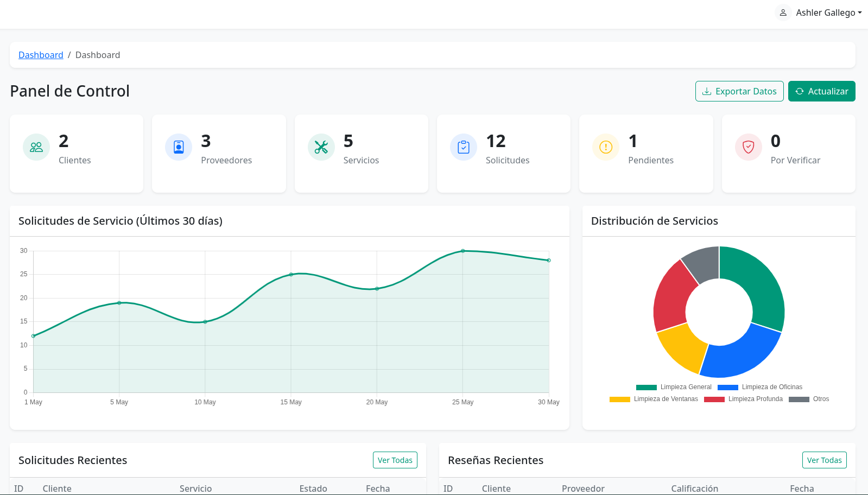Click the 15 May data point
Viewport: 868px width, 495px height.
point(291,275)
